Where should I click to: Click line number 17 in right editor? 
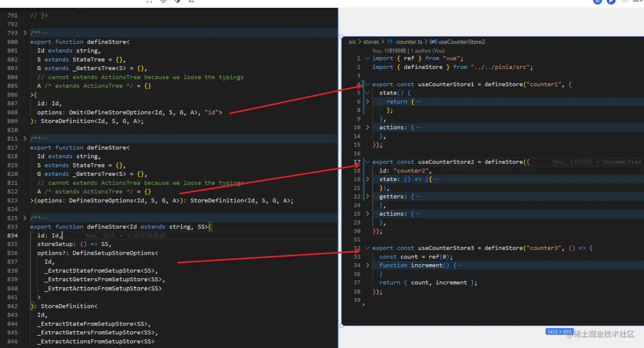(x=357, y=162)
